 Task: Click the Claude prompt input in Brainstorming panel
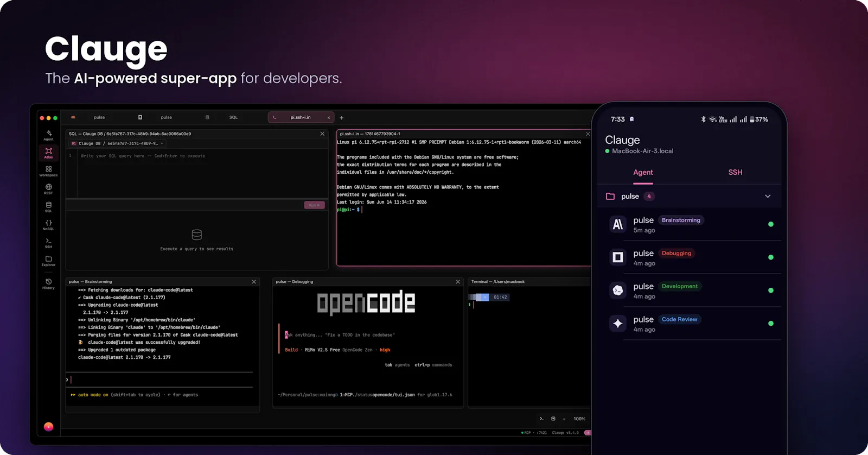(160, 380)
